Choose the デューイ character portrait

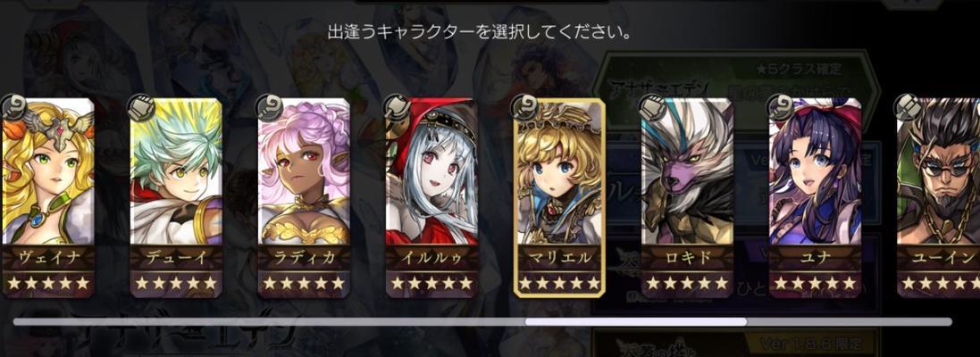pos(176,171)
